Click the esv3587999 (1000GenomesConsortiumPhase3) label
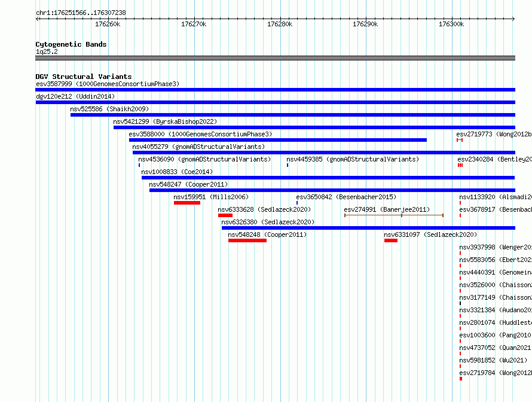This screenshot has height=402, width=532. (x=108, y=84)
